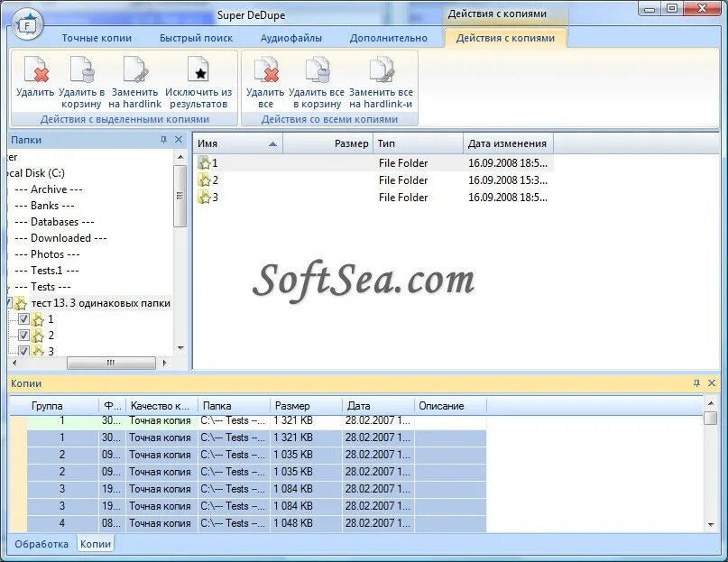Viewport: 728px width, 562px height.
Task: Select --- Tests.1 --- tree folder
Action: pos(46,271)
